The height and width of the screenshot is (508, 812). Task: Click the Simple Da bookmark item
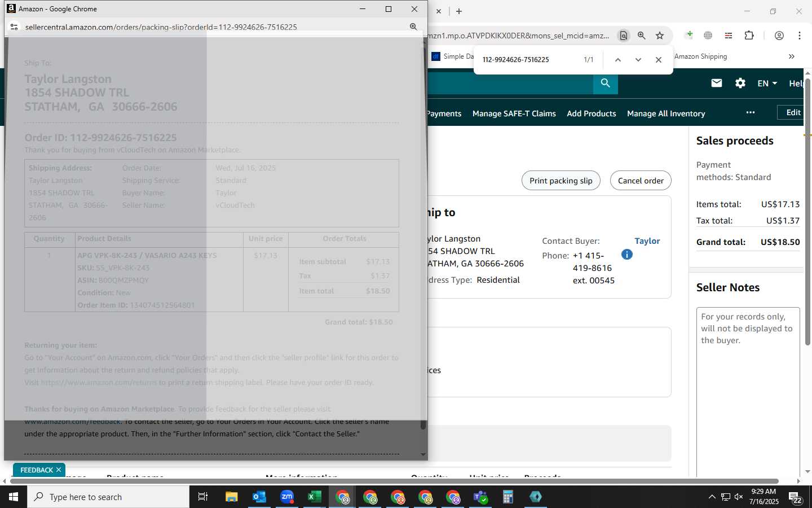(453, 56)
